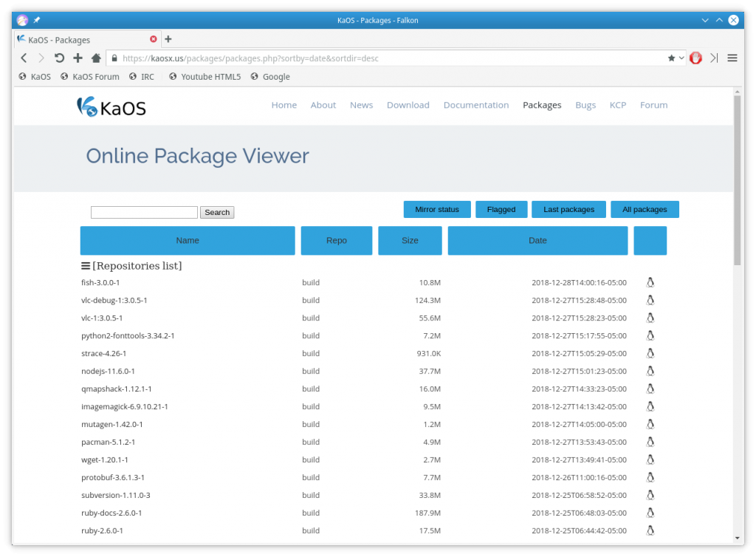
Task: Click the penguin icon for strace-4.26-1
Action: coord(650,354)
